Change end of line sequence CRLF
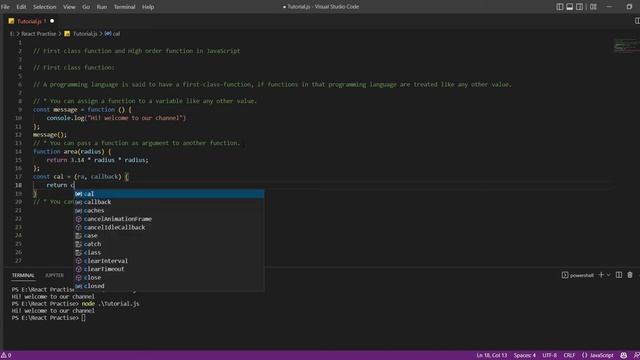The image size is (640, 360). (569, 356)
